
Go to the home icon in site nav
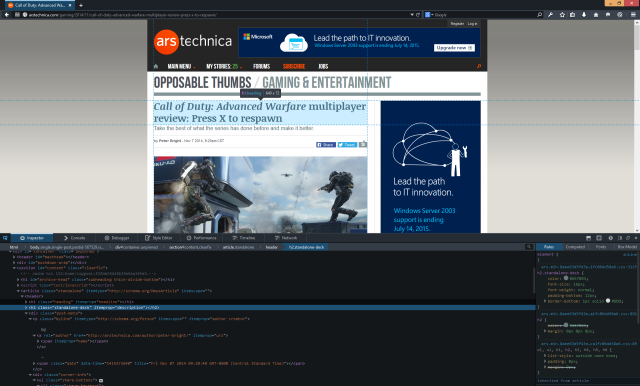coord(156,66)
